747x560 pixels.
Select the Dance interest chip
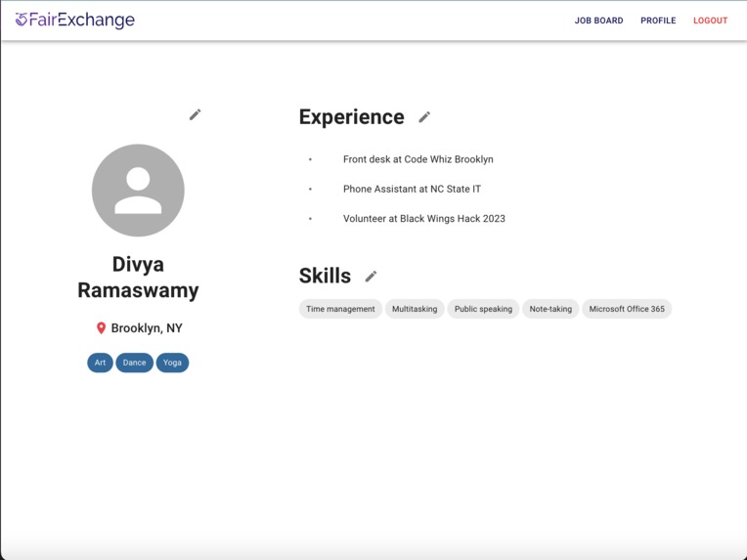coord(134,363)
